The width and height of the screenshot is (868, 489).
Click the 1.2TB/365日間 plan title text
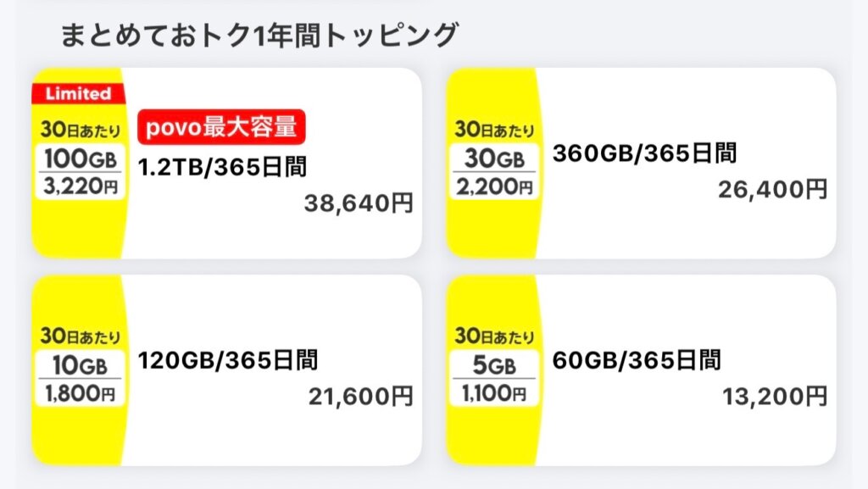pos(222,167)
